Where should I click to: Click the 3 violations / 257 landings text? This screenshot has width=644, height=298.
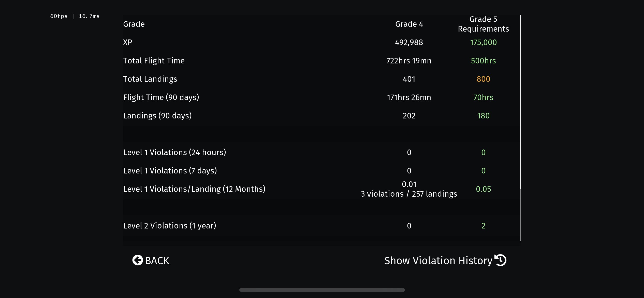(x=409, y=194)
